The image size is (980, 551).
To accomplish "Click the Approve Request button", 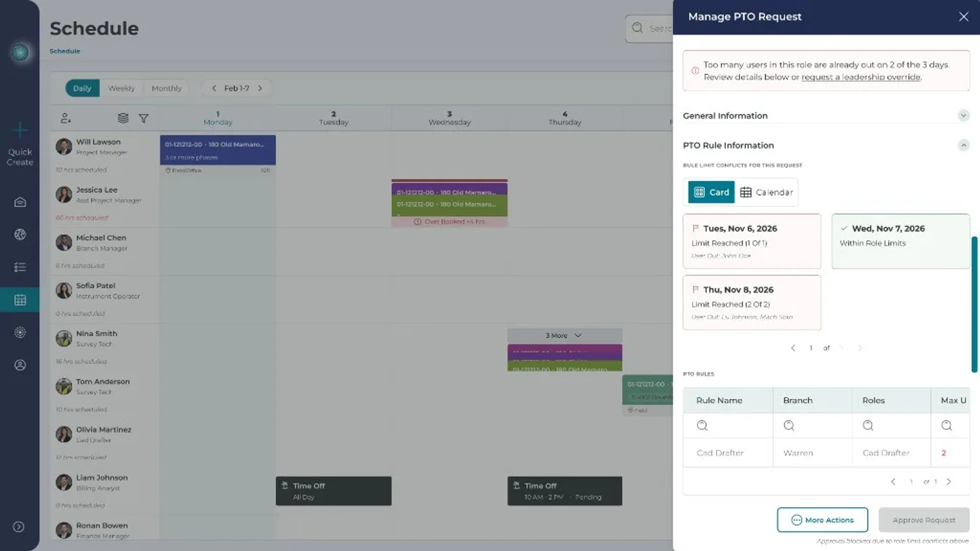I will click(924, 519).
